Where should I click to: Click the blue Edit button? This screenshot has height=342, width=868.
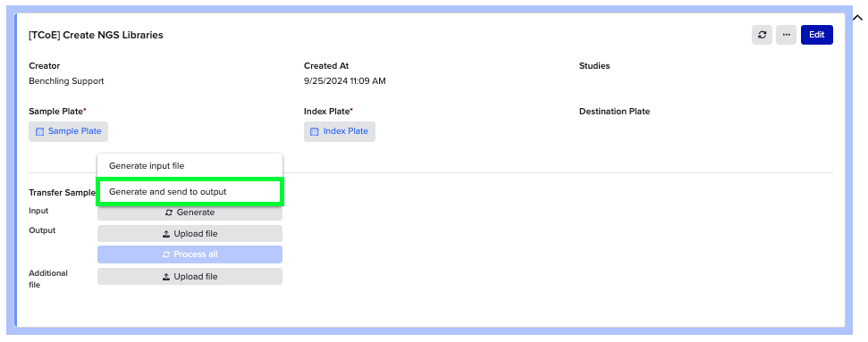tap(817, 35)
